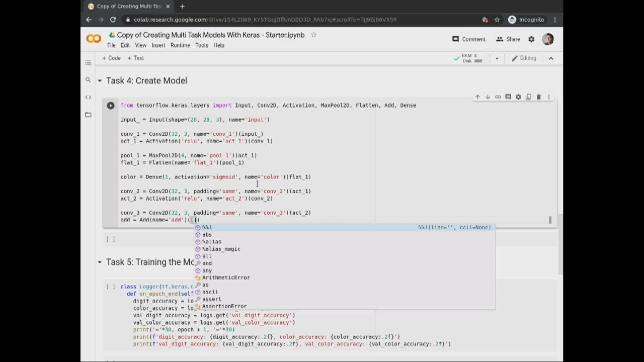Click the third-party cookies blocked icon
644x362 pixels.
[485, 20]
